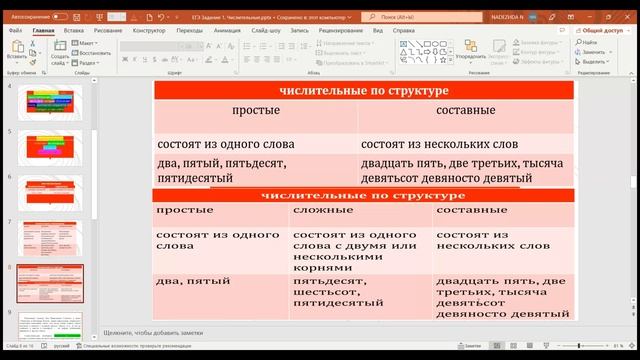640x360 pixels.
Task: Switch to the Конструктор tab
Action: pyautogui.click(x=149, y=31)
